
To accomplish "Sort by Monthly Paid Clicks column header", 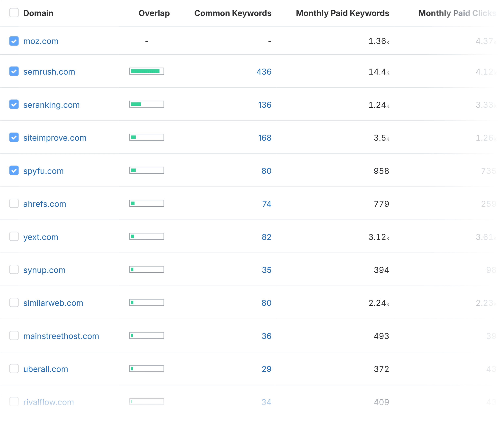I will click(x=457, y=13).
